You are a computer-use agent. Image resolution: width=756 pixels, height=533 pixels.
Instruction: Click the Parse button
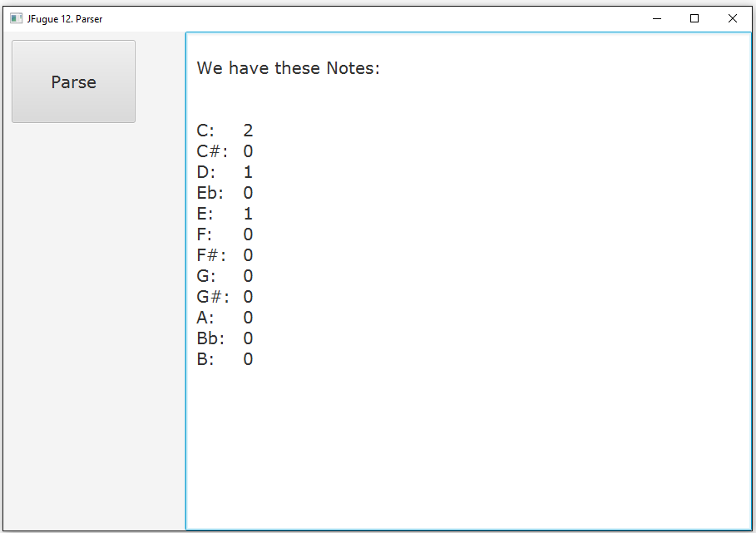point(73,81)
